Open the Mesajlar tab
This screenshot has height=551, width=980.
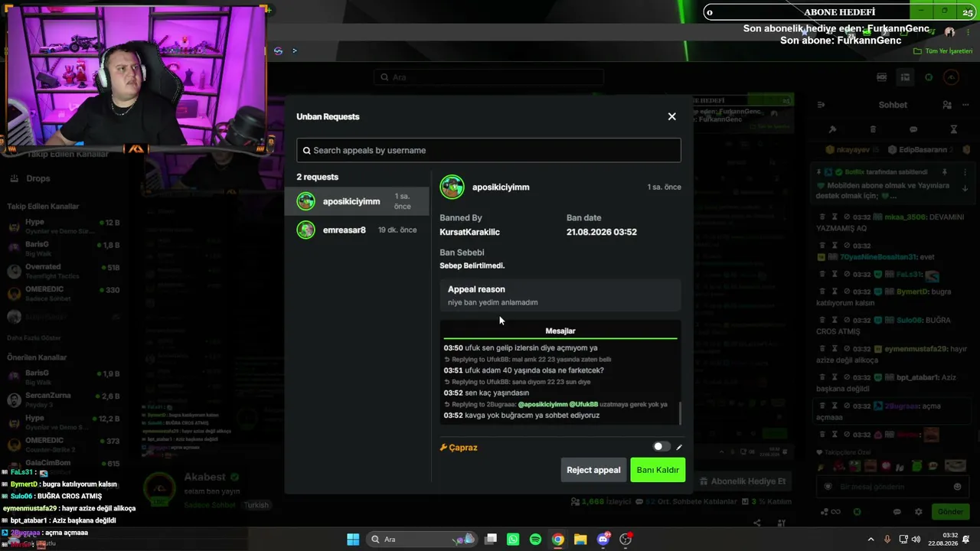click(x=560, y=331)
